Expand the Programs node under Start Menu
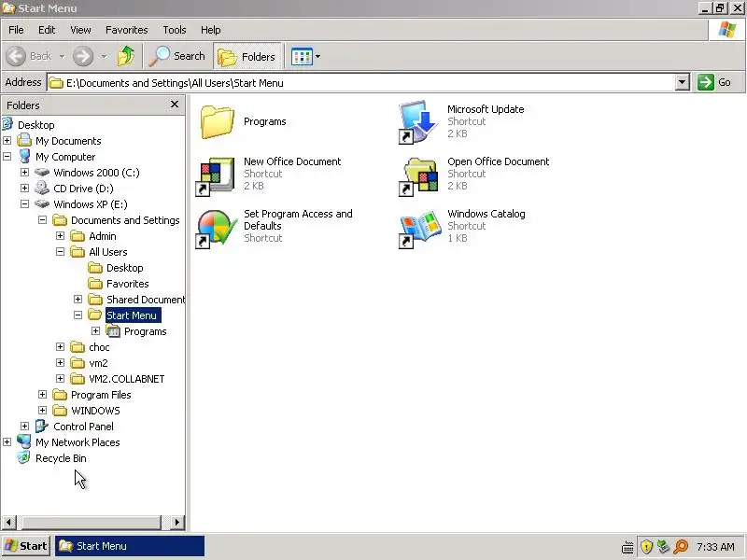This screenshot has height=560, width=747. tap(95, 331)
